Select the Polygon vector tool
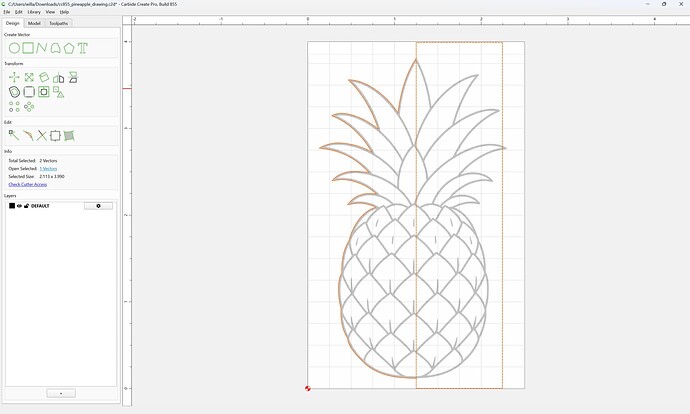This screenshot has width=690, height=414. [x=69, y=48]
